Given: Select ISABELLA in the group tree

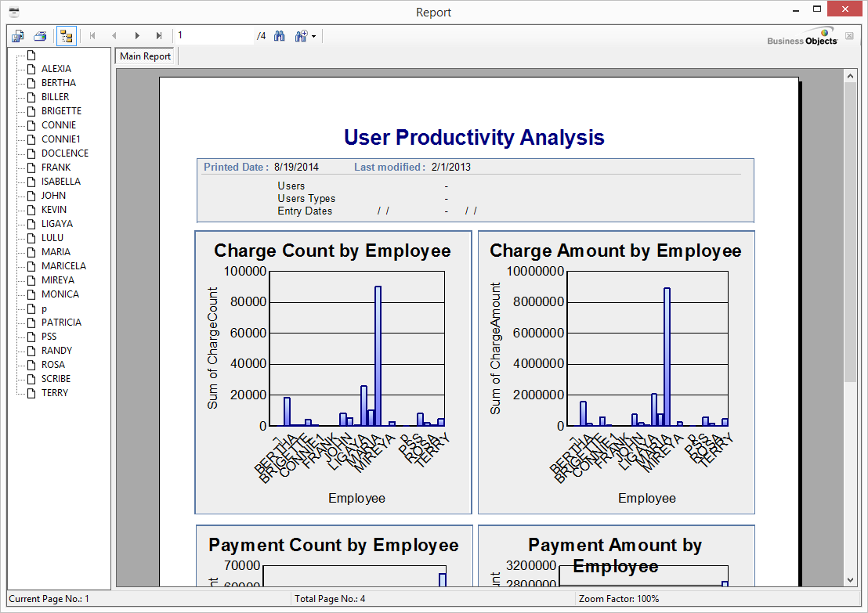Looking at the screenshot, I should point(61,182).
